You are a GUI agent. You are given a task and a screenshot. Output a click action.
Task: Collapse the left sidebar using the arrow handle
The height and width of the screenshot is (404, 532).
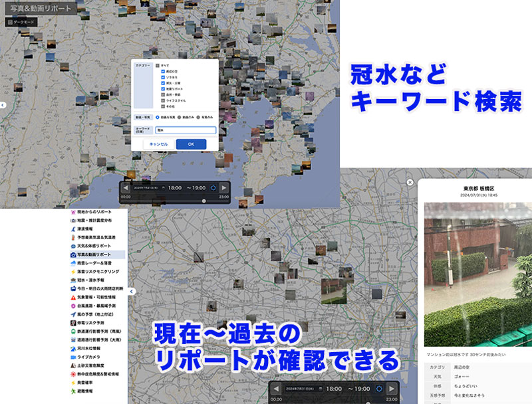[132, 291]
